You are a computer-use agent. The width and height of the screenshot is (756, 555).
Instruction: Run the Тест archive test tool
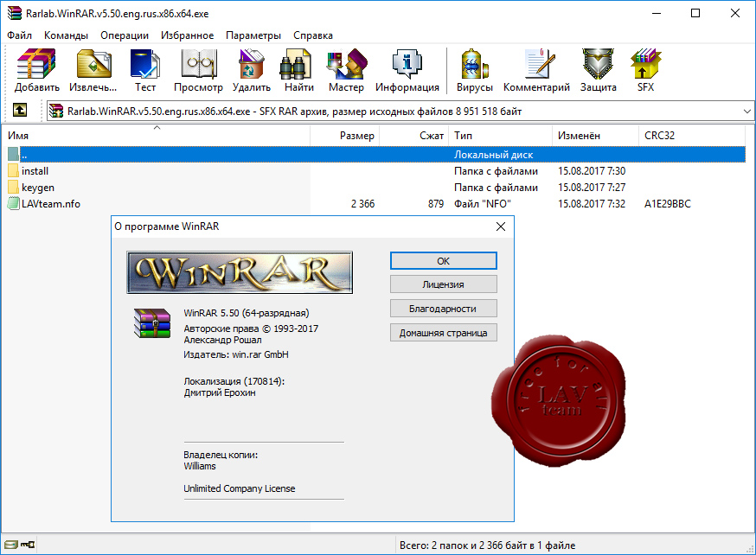point(145,70)
